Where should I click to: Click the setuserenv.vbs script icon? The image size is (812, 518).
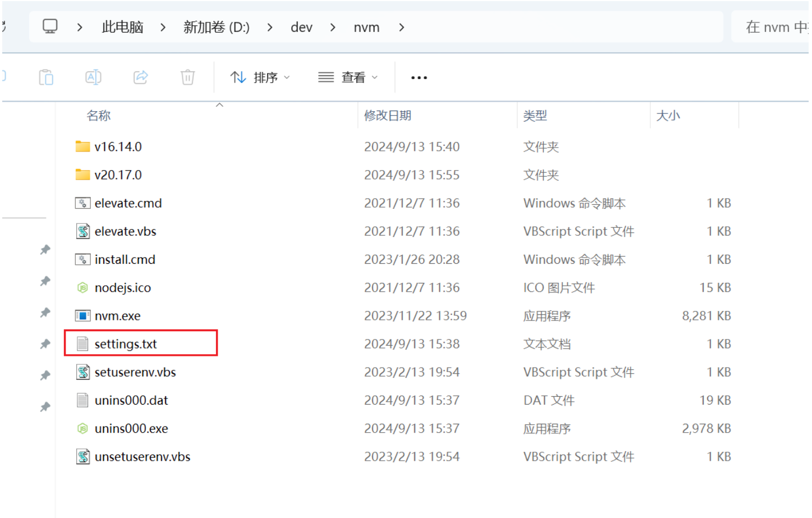click(82, 372)
